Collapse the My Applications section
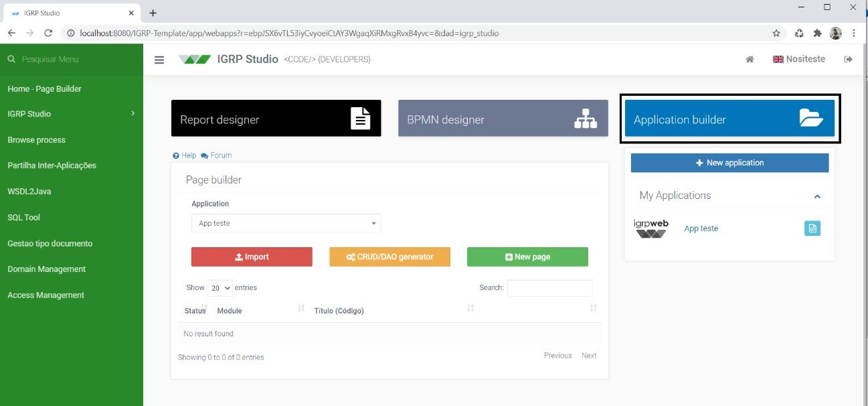 pyautogui.click(x=817, y=196)
